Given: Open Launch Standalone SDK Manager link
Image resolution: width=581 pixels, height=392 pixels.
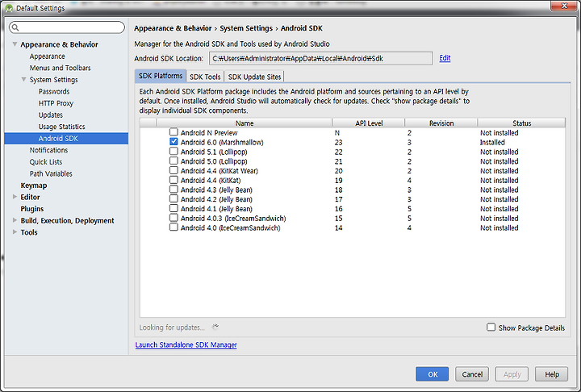Looking at the screenshot, I should (186, 344).
